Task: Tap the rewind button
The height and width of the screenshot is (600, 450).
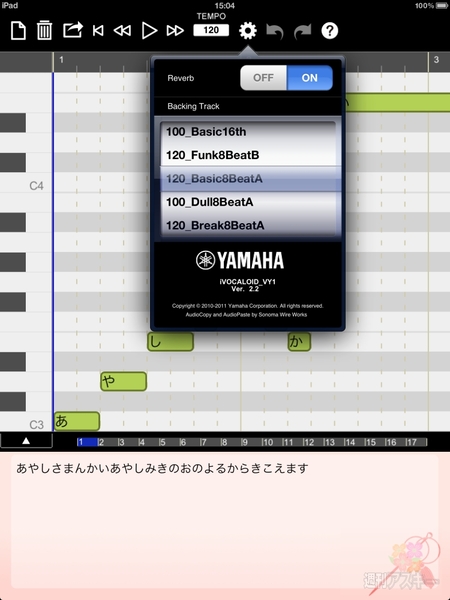Action: pyautogui.click(x=122, y=31)
